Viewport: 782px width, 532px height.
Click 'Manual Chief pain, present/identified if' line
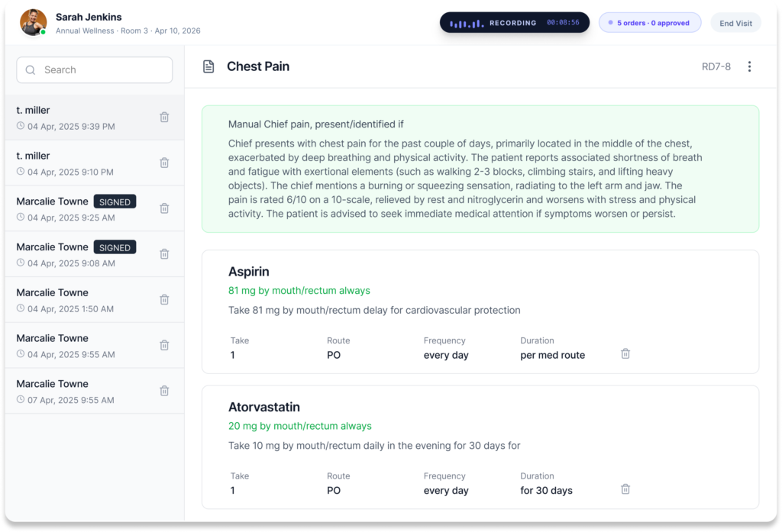[x=315, y=124]
